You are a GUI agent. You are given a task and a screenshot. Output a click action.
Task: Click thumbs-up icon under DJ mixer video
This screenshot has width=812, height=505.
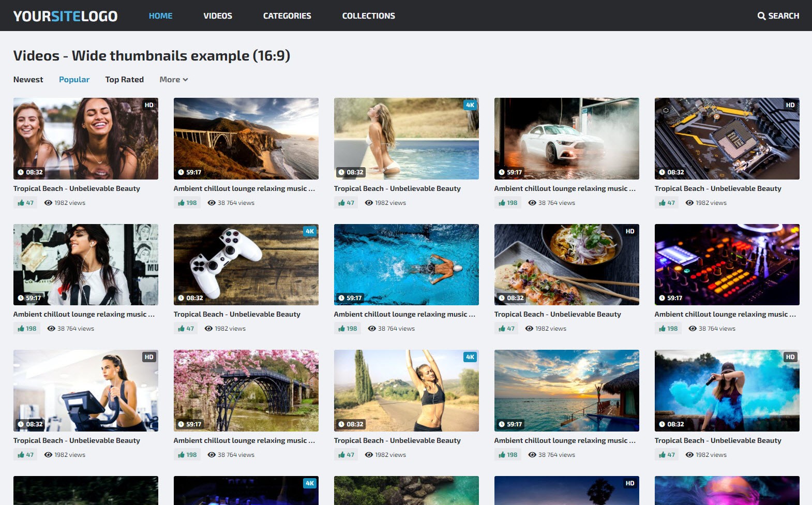coord(663,329)
